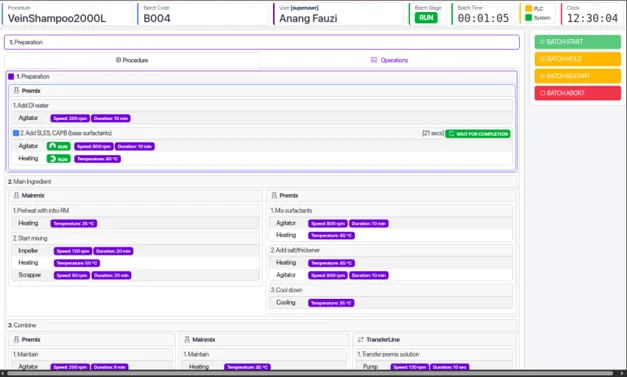Click the Scrapper Duration 20 min badge
Viewport: 627px width, 377px height.
(111, 275)
